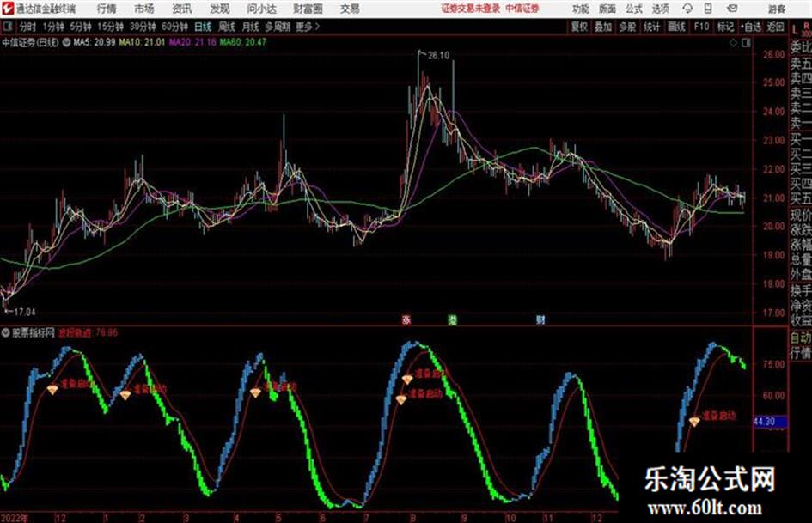Switch to the 多周期 tab

[x=278, y=27]
